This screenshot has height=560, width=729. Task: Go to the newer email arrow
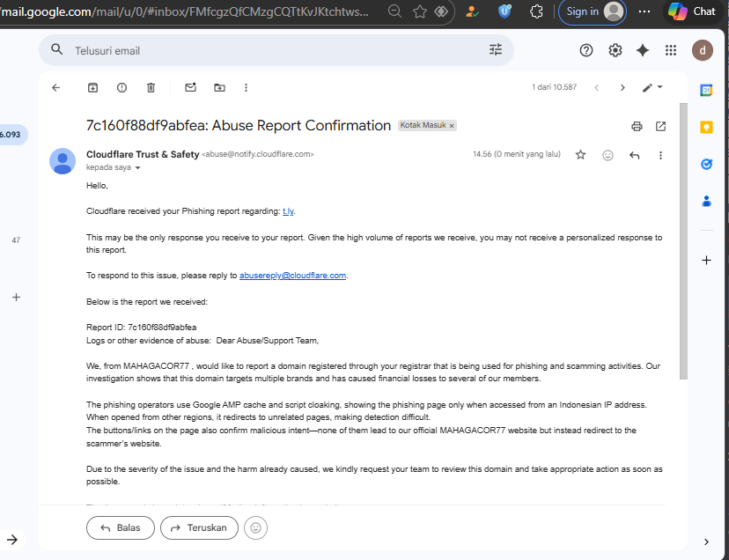tap(597, 87)
